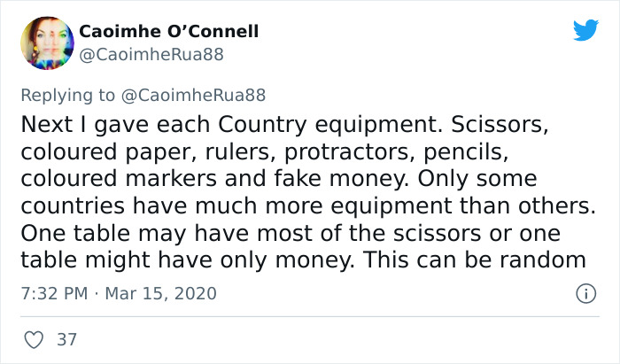Screen dimensions: 620x364
Task: Click 'coloured markers' in the tweet body
Action: 119,179
